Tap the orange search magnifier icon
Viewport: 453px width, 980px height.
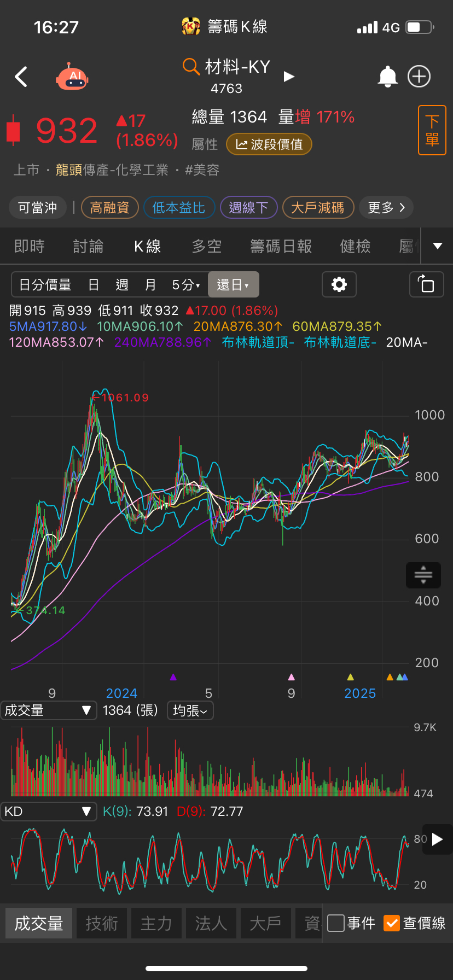click(190, 67)
